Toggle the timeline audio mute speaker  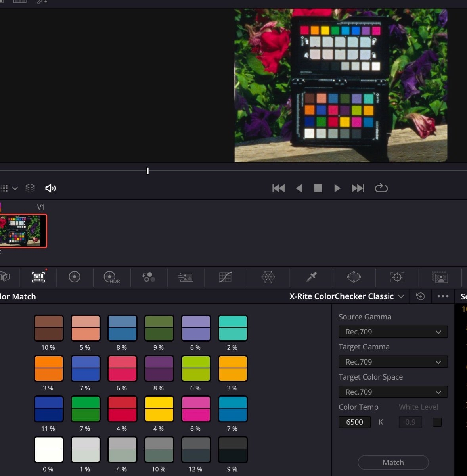[x=50, y=188]
